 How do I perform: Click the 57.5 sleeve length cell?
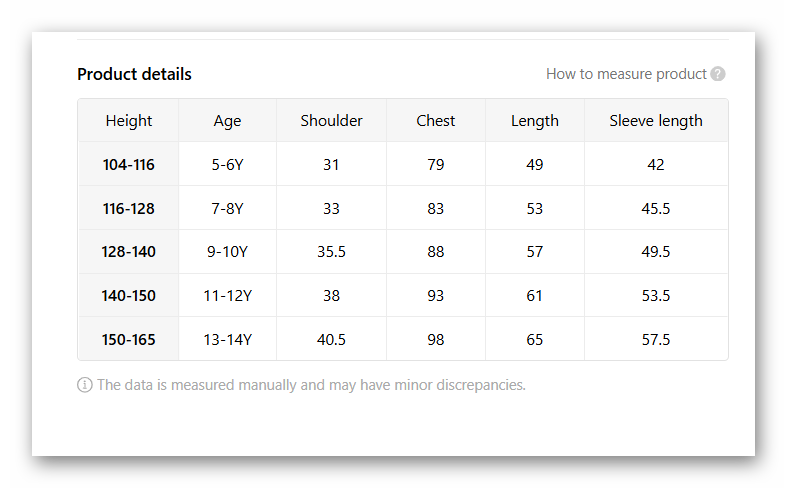pyautogui.click(x=656, y=340)
